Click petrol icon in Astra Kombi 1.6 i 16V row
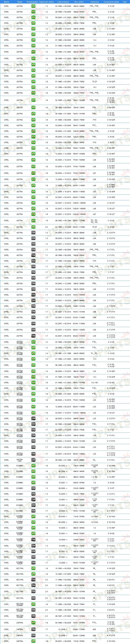The height and width of the screenshot is (644, 130). [x=33, y=383]
